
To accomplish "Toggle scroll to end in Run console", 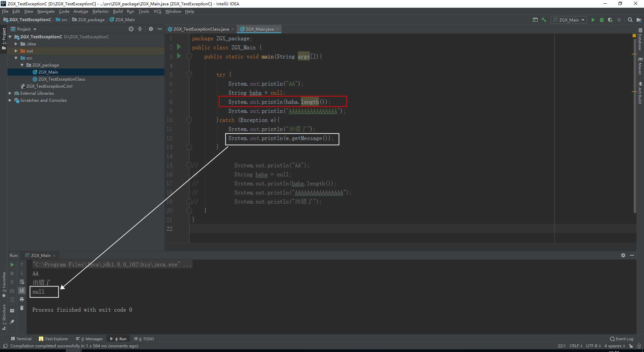I will [x=22, y=291].
